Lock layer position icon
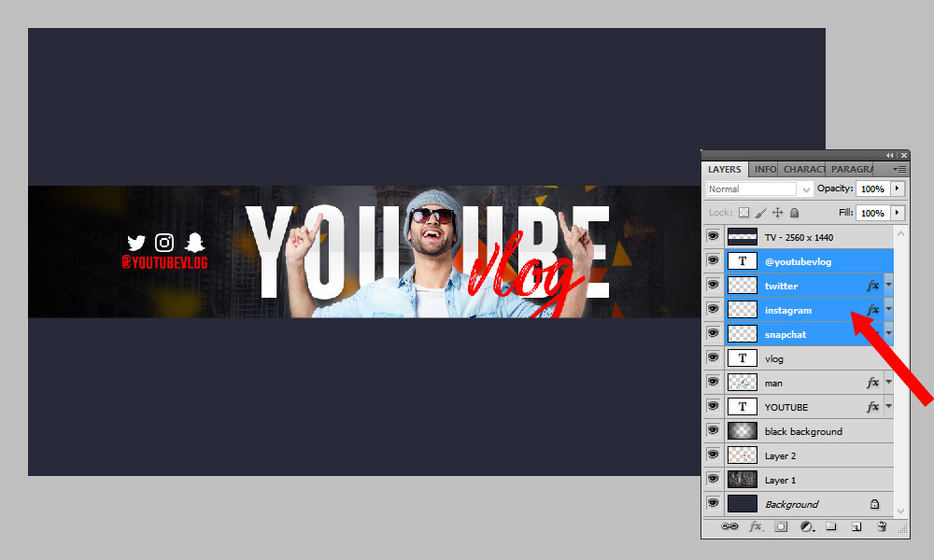 (x=777, y=213)
